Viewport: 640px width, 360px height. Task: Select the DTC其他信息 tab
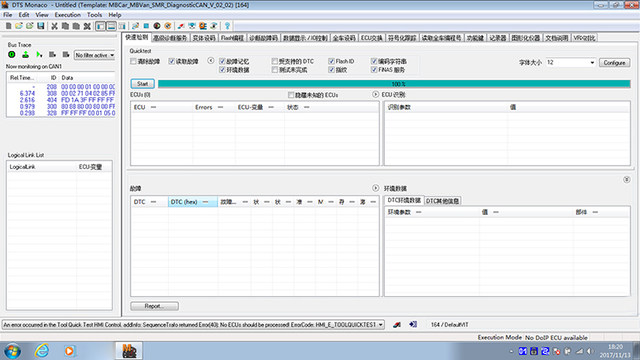click(x=442, y=201)
